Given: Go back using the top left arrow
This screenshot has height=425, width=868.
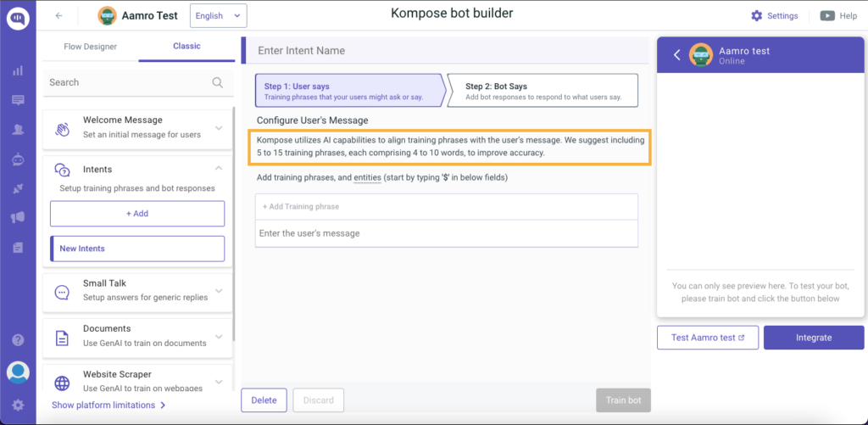Looking at the screenshot, I should (58, 16).
